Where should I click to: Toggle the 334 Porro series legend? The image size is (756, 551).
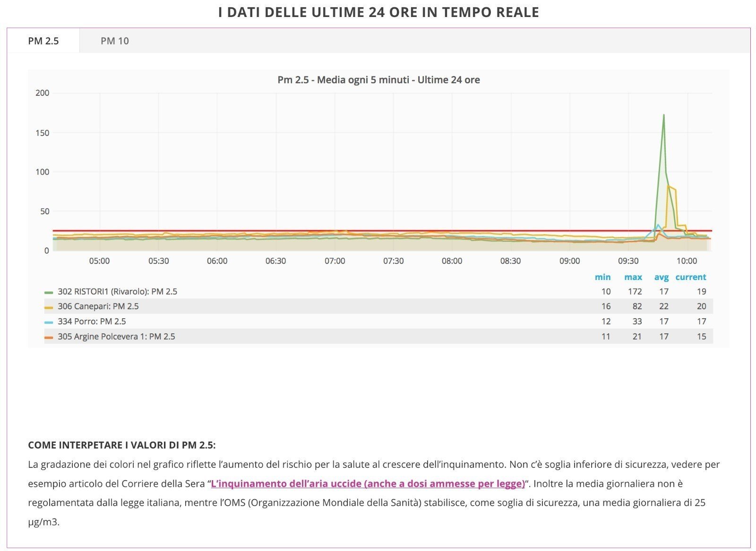pos(92,322)
